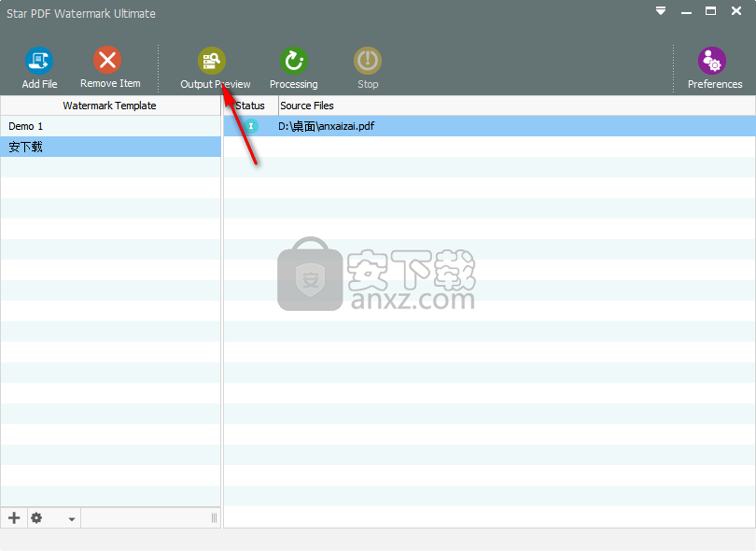The height and width of the screenshot is (551, 756).
Task: Open template settings with the gear icon
Action: point(36,517)
